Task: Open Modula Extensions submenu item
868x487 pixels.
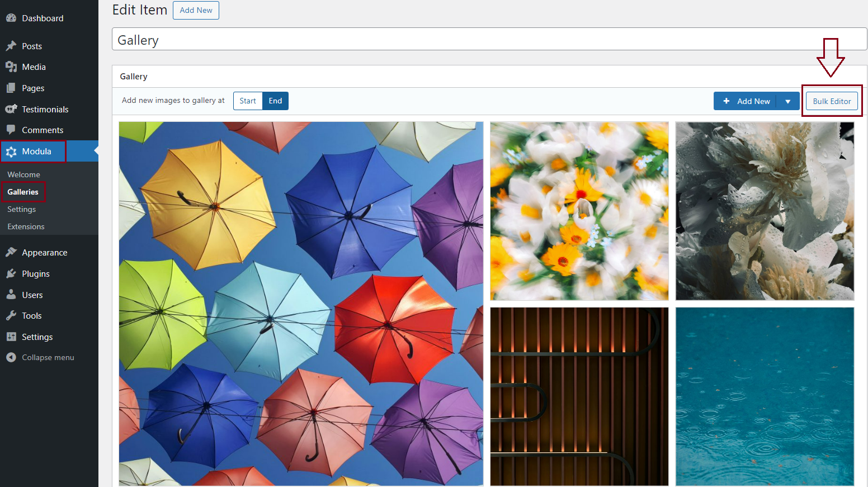Action: [x=26, y=226]
